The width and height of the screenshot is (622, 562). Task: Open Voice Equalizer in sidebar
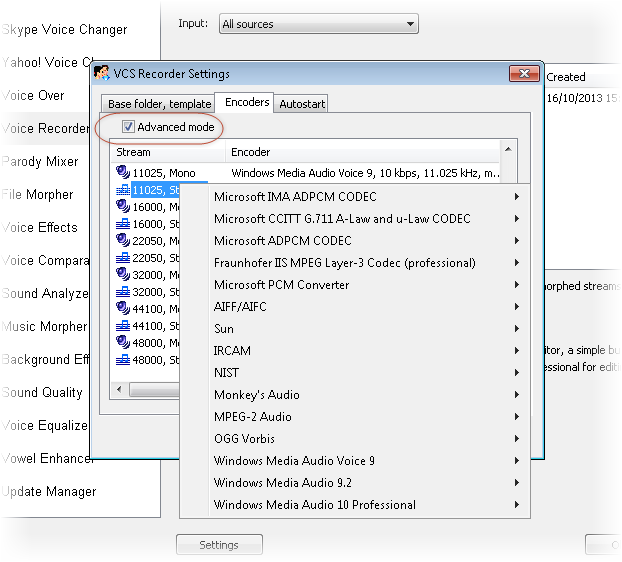click(45, 425)
